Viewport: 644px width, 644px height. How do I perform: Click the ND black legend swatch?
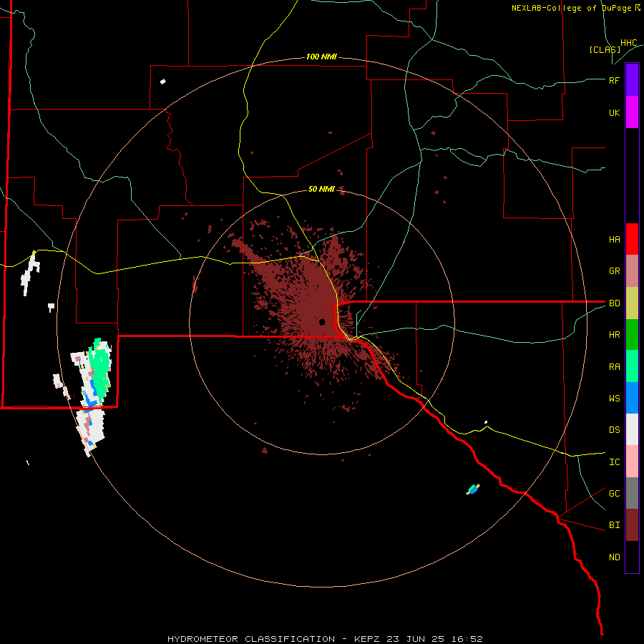coord(632,557)
